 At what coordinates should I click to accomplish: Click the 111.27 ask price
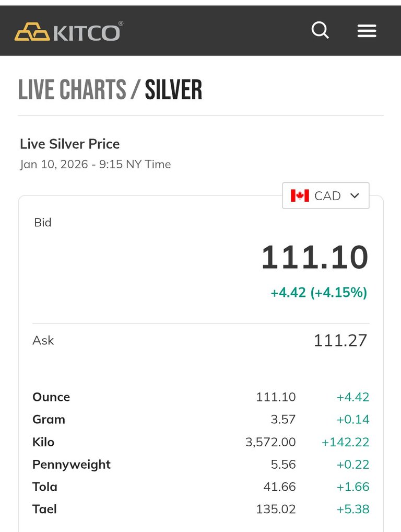(340, 341)
